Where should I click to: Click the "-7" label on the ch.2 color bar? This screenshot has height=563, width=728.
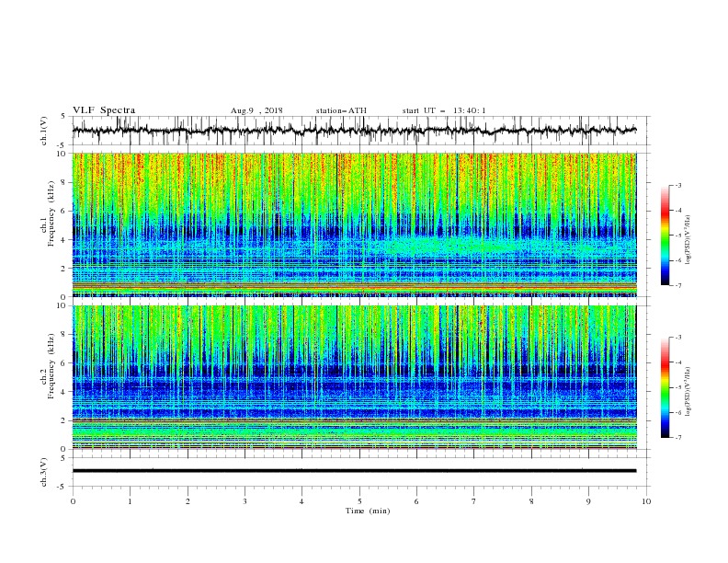pyautogui.click(x=677, y=438)
